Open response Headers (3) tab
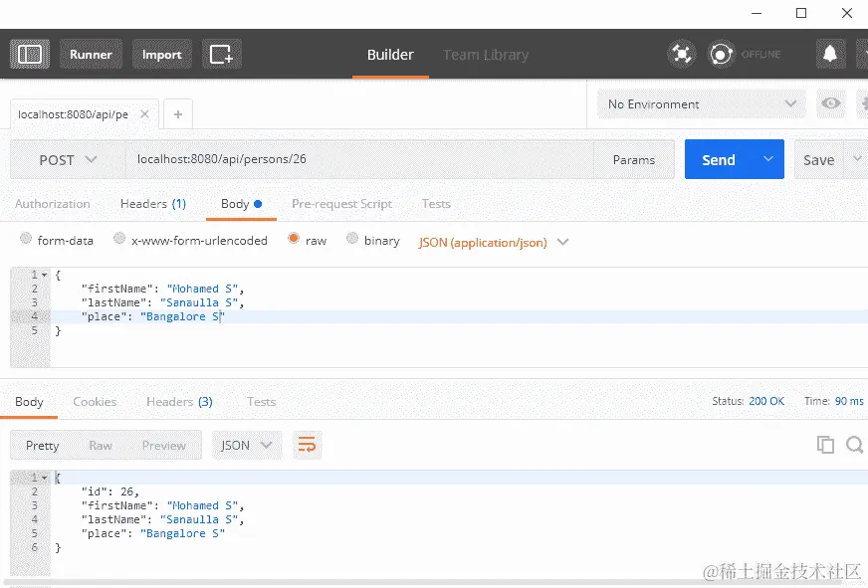 (x=179, y=402)
